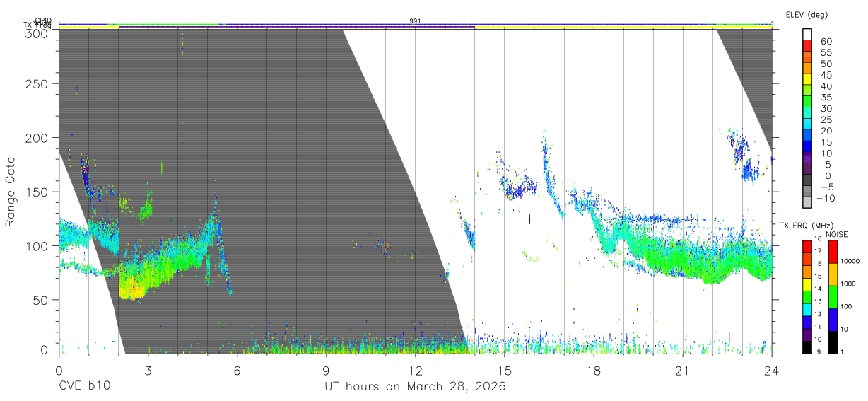Click the 'CVE b10' radar beam label
This screenshot has width=868, height=401.
[84, 386]
